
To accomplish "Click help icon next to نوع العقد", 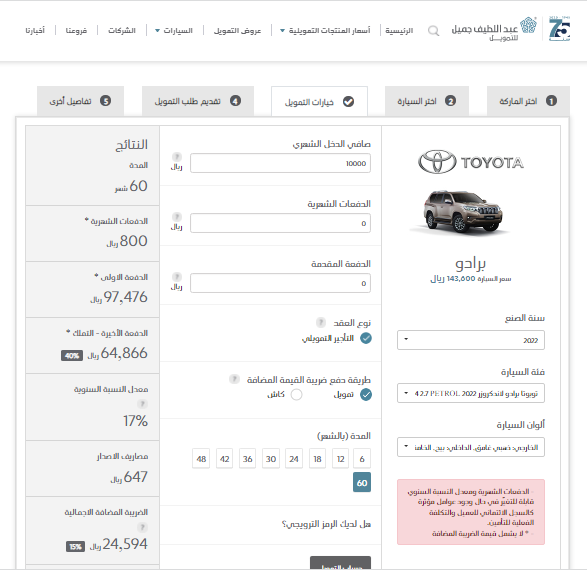I will (x=321, y=322).
